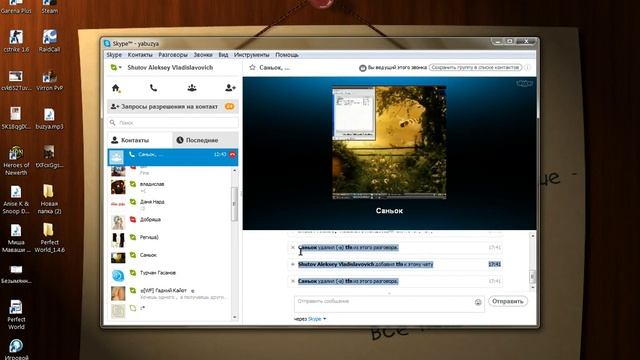
Task: Click the владислав contact avatar
Action: [x=118, y=187]
